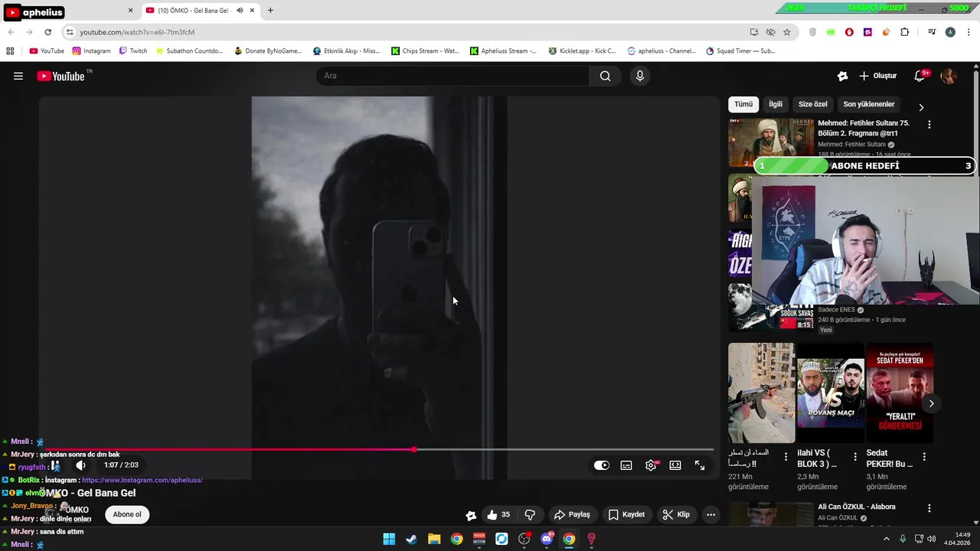Toggle autoplay switch in player controls

click(602, 465)
